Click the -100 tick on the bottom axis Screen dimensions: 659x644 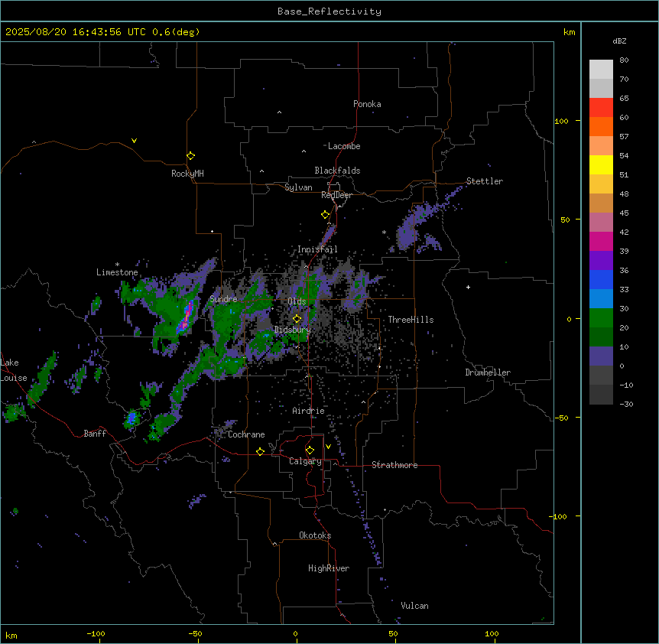(96, 633)
